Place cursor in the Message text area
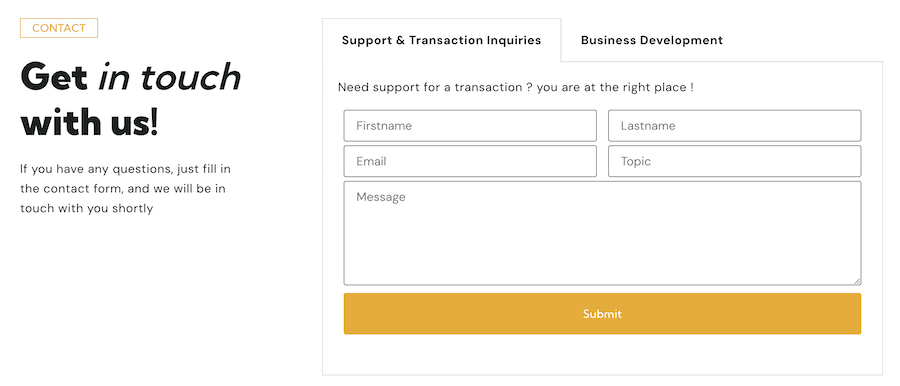Screen dimensions: 900x386 pos(602,233)
